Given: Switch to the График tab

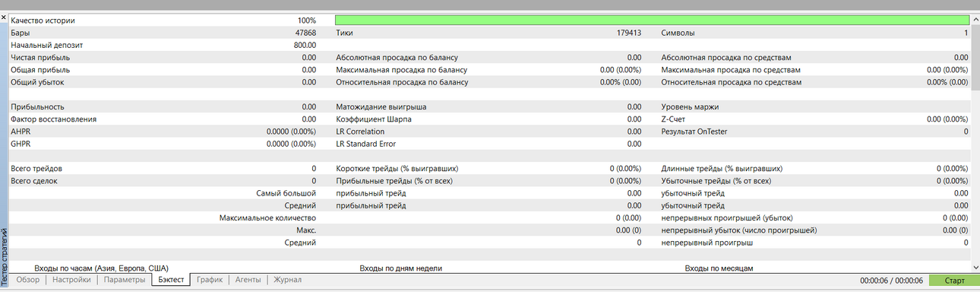Looking at the screenshot, I should [210, 280].
